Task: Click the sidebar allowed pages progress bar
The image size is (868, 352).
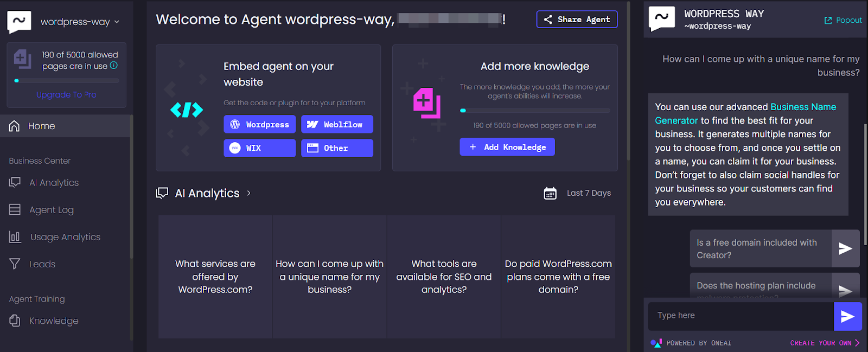Action: tap(67, 81)
